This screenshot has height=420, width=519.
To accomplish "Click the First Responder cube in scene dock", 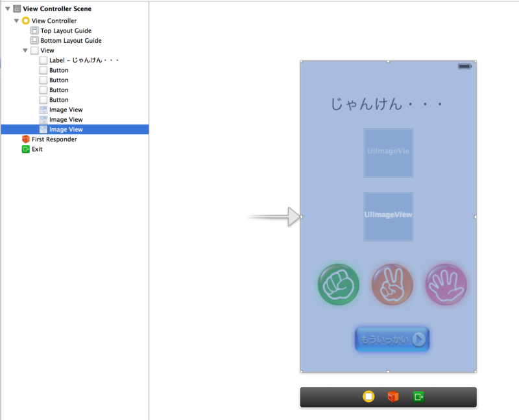I will coord(393,397).
